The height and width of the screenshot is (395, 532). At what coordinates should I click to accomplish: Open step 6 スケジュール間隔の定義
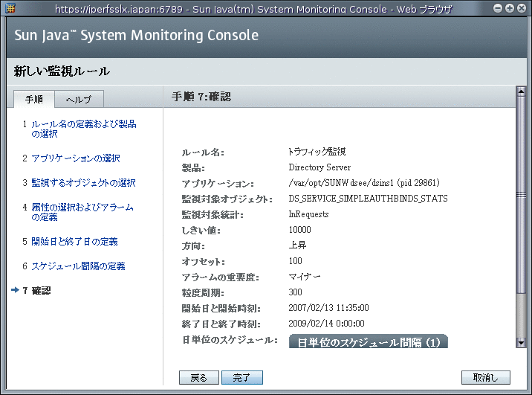78,266
